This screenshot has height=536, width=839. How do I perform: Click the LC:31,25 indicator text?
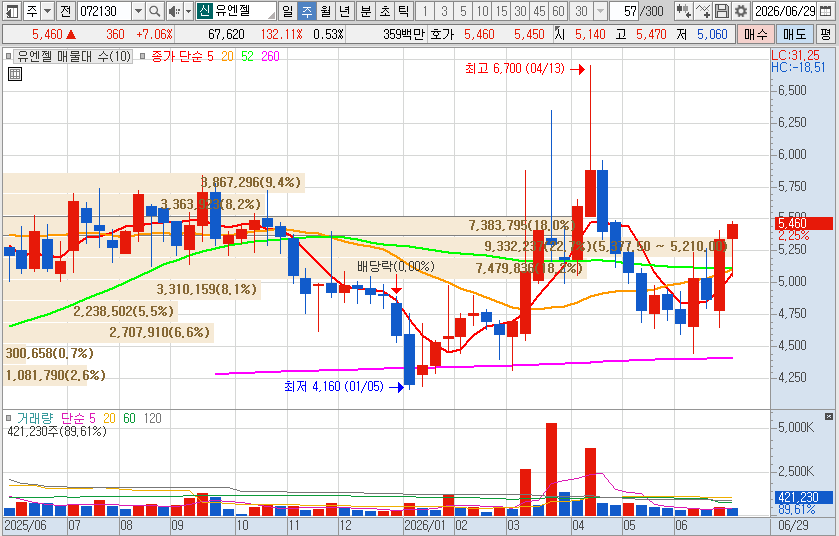(795, 55)
